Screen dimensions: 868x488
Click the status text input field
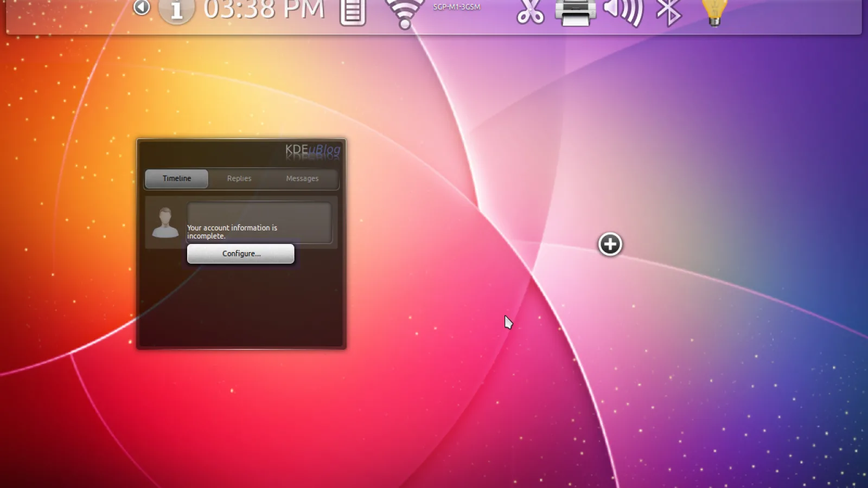point(259,223)
